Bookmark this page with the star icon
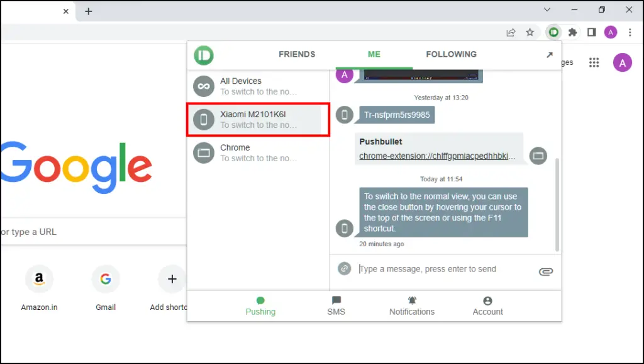Screen dimensions: 644x364 coord(530,32)
